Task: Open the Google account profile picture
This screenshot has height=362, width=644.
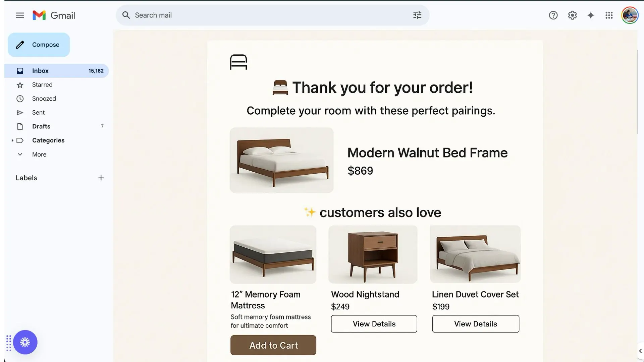Action: pos(630,15)
